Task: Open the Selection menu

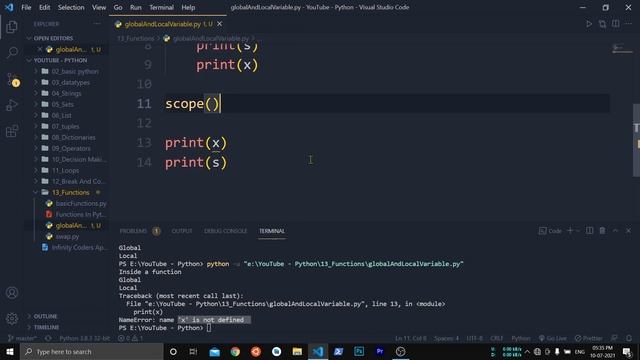Action: coord(71,7)
